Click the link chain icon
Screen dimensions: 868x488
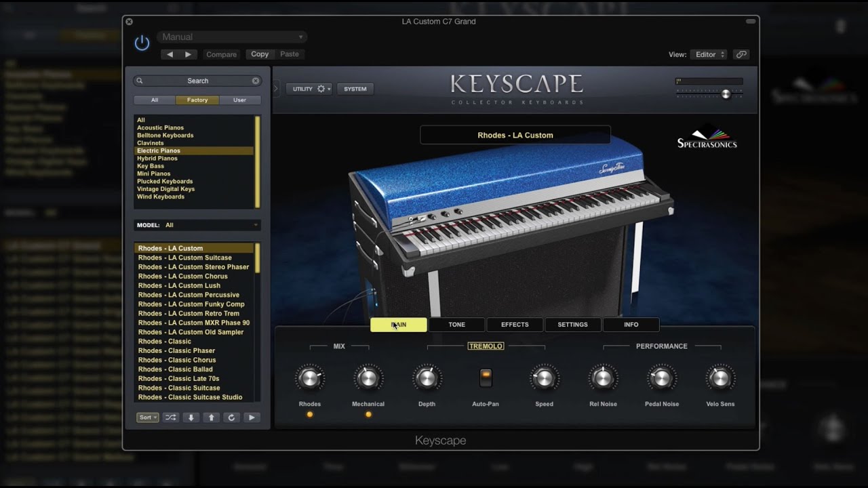pos(741,54)
